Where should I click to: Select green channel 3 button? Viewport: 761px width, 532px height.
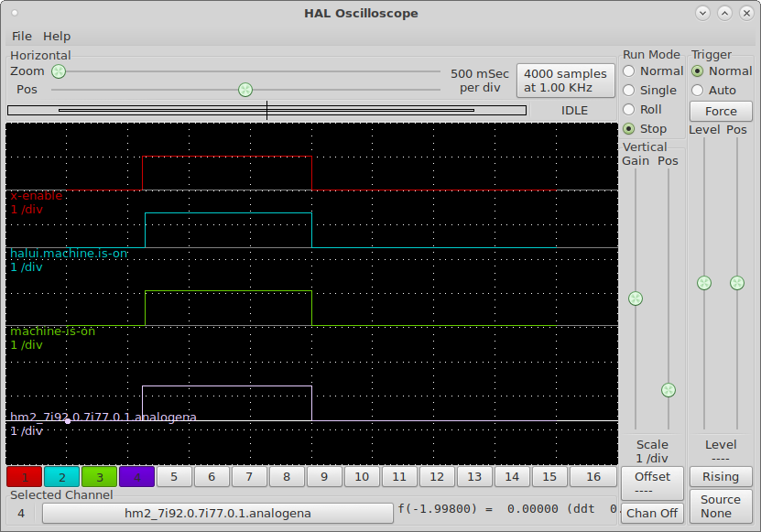(x=99, y=477)
